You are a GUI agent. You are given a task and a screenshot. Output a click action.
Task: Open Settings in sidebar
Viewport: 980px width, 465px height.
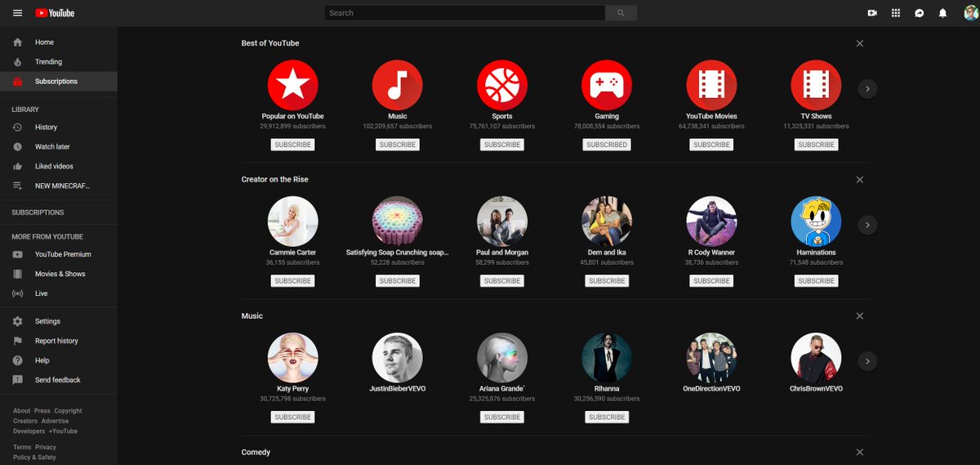coord(59,322)
